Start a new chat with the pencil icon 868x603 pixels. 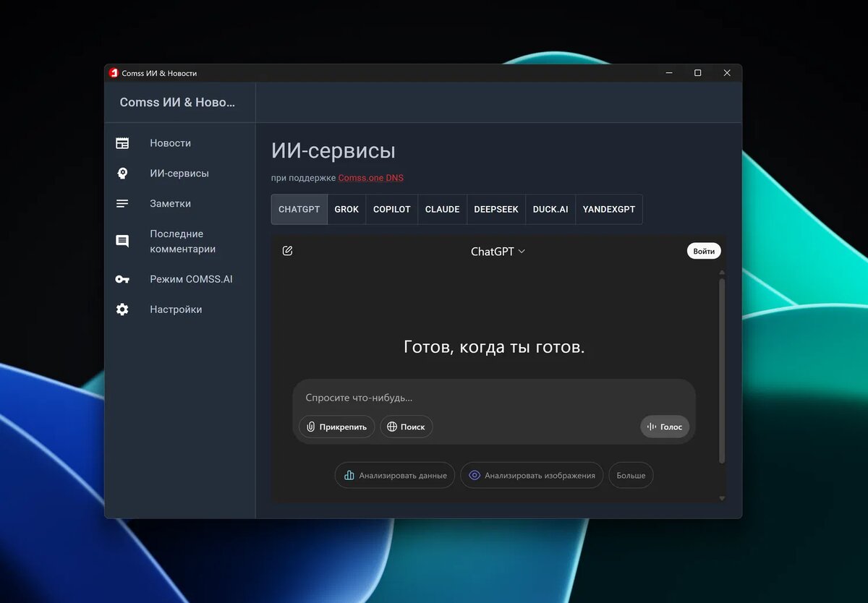coord(287,251)
